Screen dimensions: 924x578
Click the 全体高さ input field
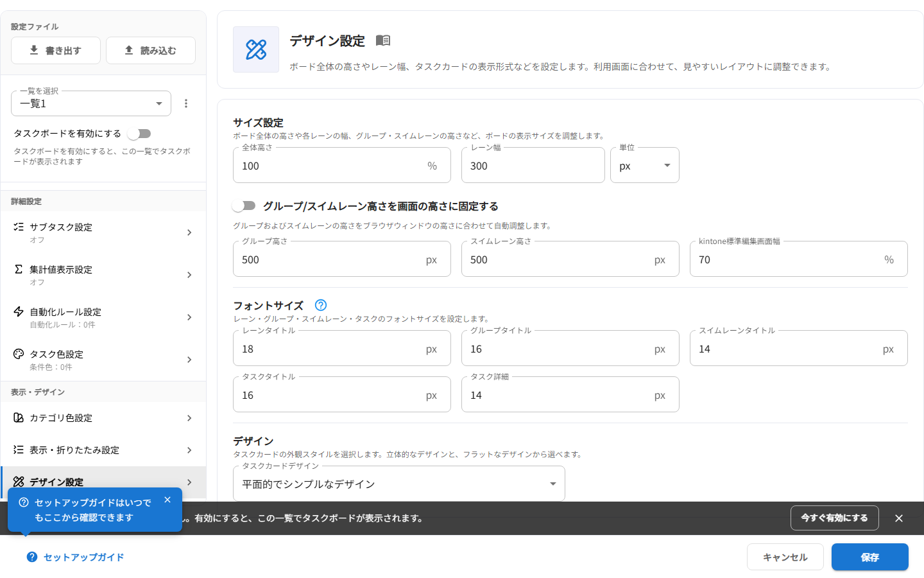point(342,165)
